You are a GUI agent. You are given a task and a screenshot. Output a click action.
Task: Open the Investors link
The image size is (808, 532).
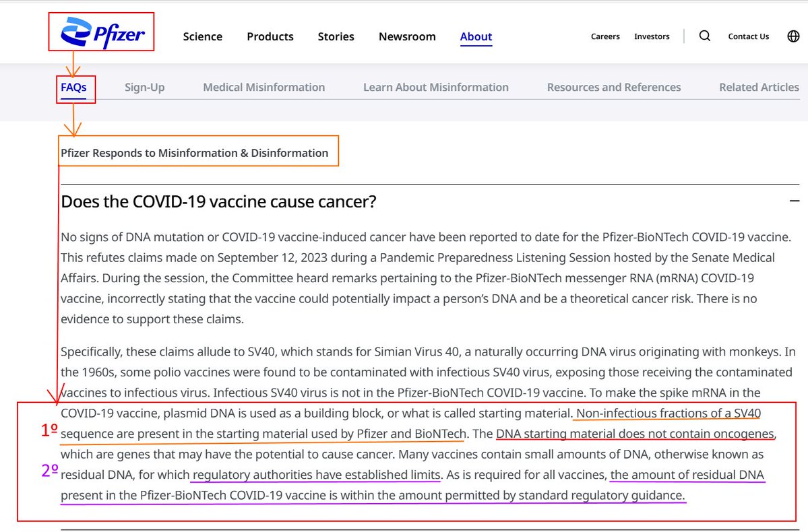652,36
